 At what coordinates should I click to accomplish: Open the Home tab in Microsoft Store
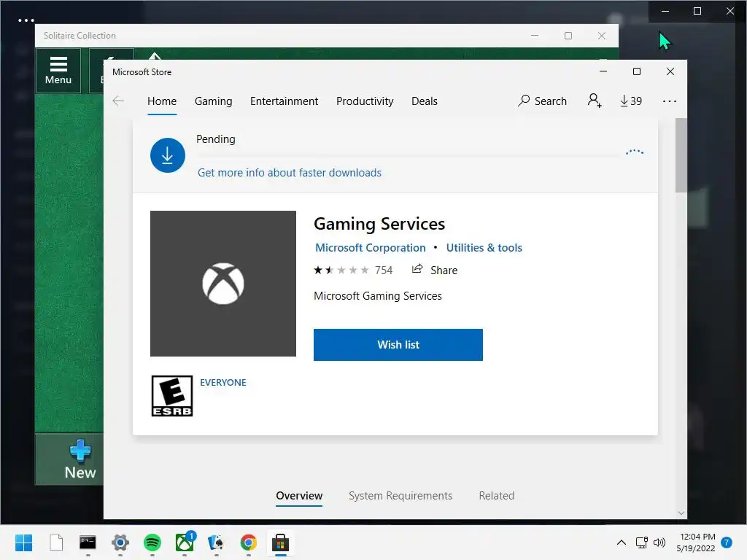162,101
